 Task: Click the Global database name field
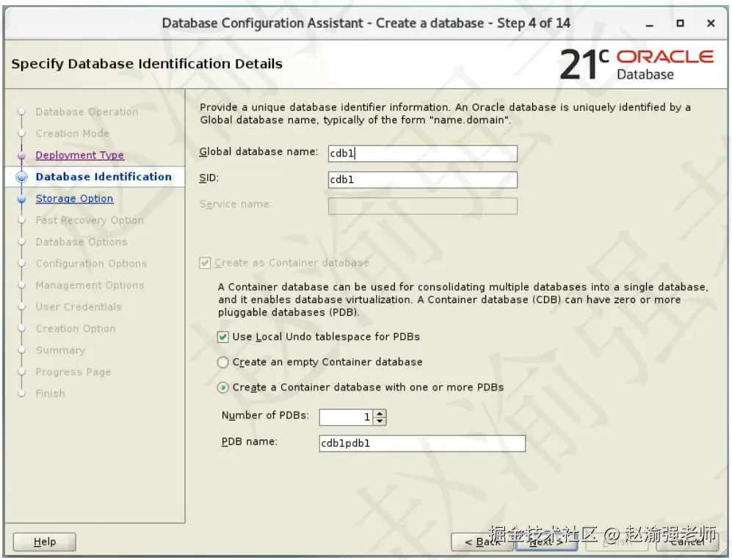pyautogui.click(x=422, y=153)
